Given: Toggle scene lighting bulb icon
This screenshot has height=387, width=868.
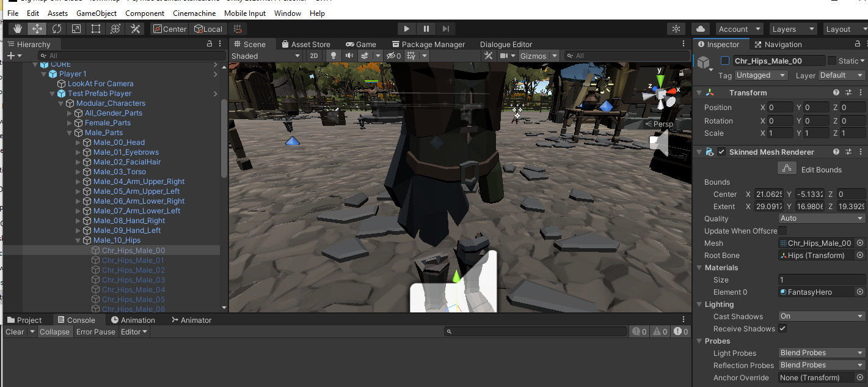Looking at the screenshot, I should tap(333, 56).
